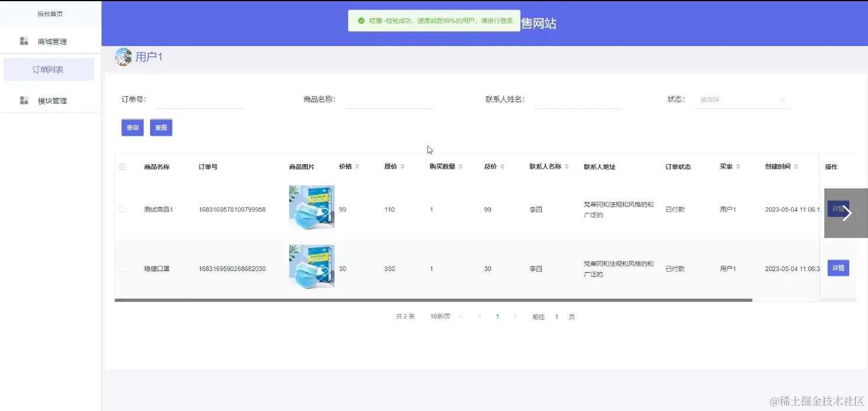Sort by 购买数量 column arrows
Screen dimensions: 868x411
tap(460, 167)
